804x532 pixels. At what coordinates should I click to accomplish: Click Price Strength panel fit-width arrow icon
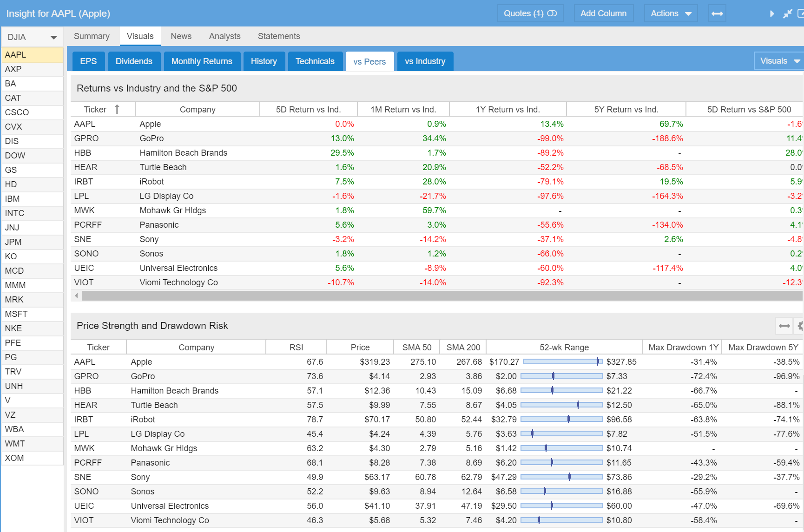click(784, 326)
